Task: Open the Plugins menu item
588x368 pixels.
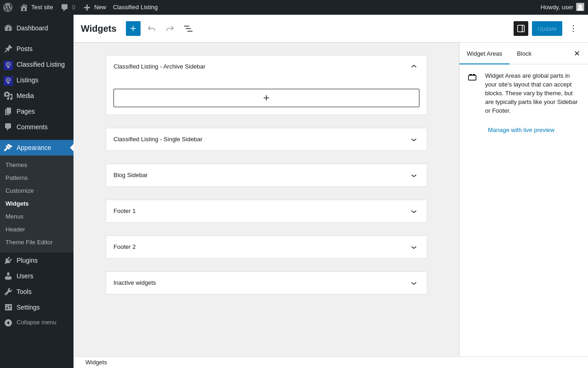Action: pyautogui.click(x=27, y=260)
